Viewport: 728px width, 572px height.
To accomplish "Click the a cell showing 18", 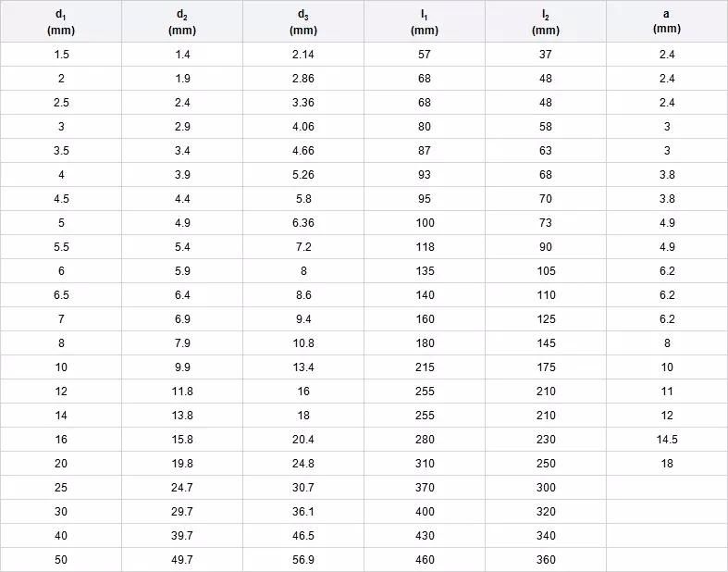I will coord(667,464).
